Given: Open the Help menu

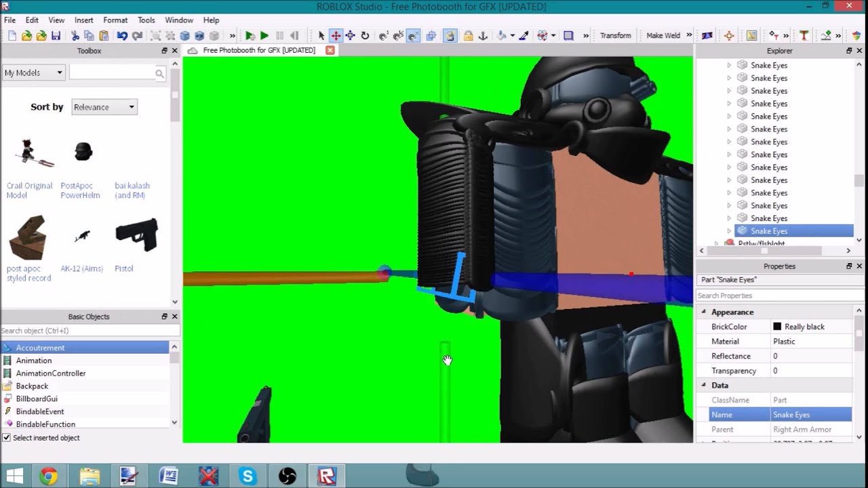Looking at the screenshot, I should (x=212, y=20).
